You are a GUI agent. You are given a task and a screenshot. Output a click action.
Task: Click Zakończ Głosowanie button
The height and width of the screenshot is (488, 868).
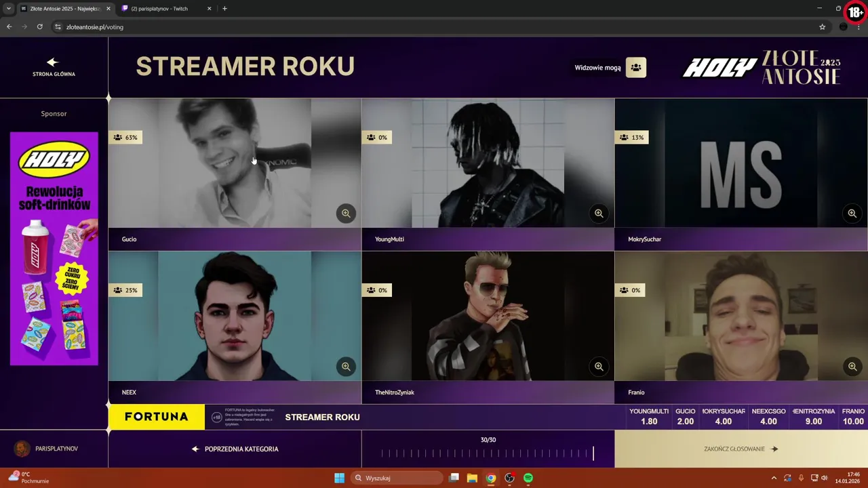(x=741, y=449)
